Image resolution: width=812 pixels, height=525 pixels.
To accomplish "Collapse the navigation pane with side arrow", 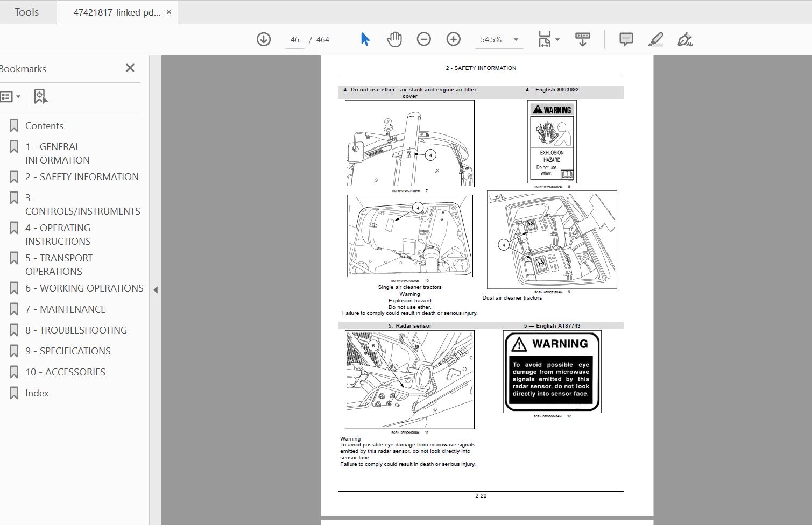I will click(x=156, y=290).
